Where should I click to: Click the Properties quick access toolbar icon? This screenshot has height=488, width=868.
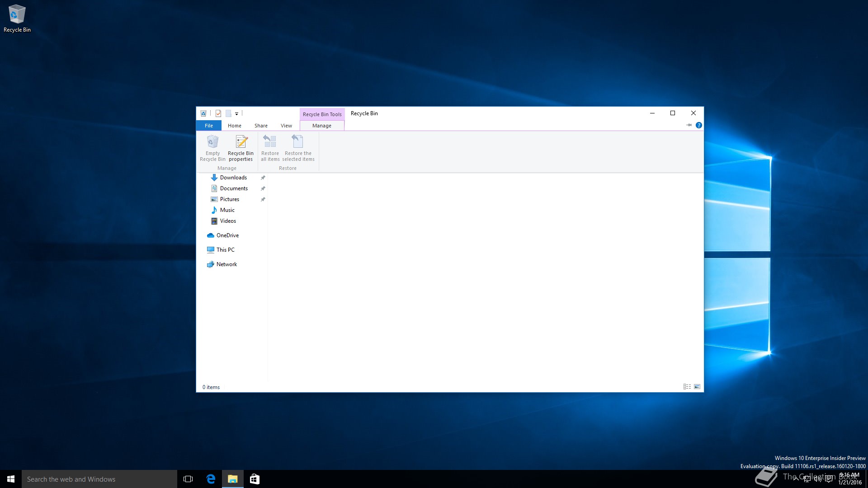218,113
